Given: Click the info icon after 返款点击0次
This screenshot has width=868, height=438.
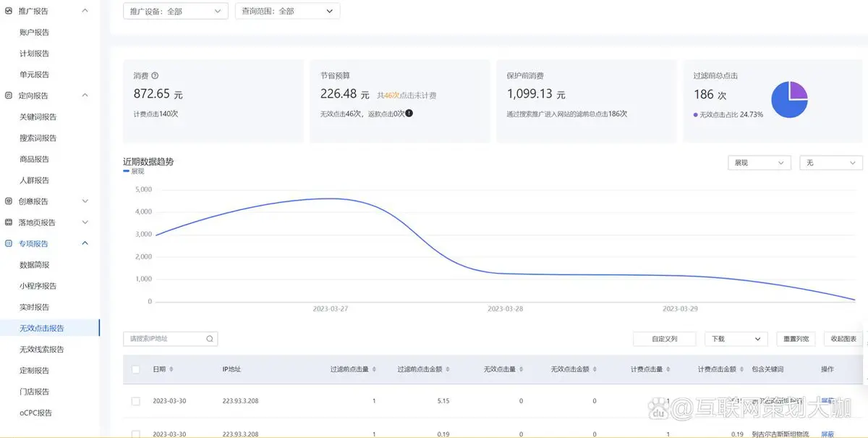Looking at the screenshot, I should pos(409,114).
